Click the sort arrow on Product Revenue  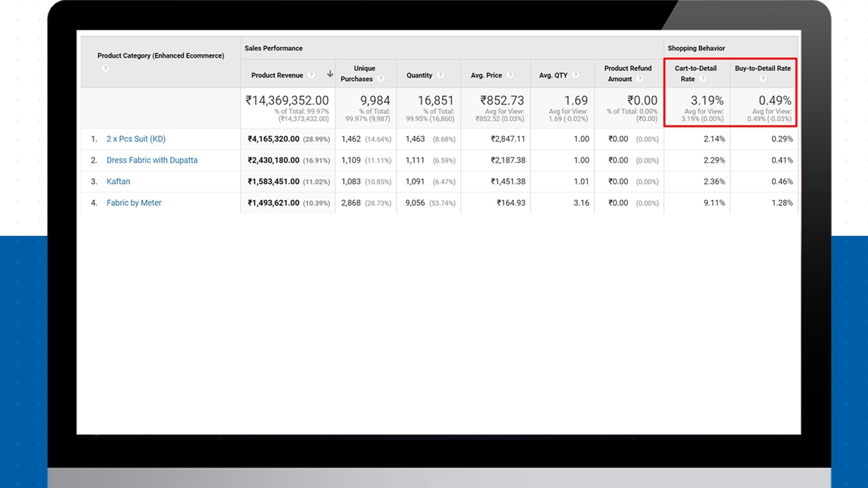pos(330,74)
